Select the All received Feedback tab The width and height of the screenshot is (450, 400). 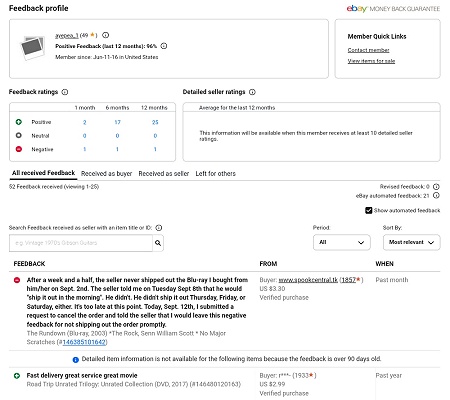(43, 173)
